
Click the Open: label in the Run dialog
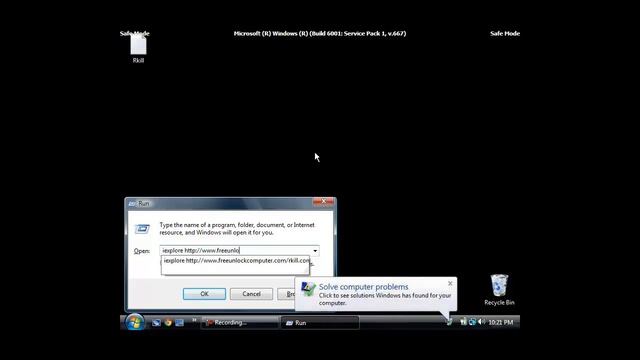pos(142,251)
